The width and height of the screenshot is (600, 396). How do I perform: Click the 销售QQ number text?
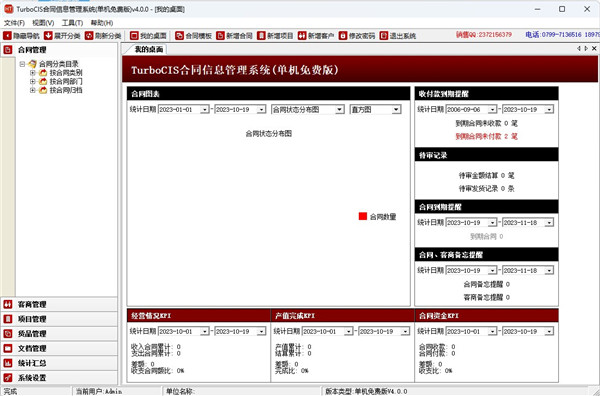(x=484, y=35)
